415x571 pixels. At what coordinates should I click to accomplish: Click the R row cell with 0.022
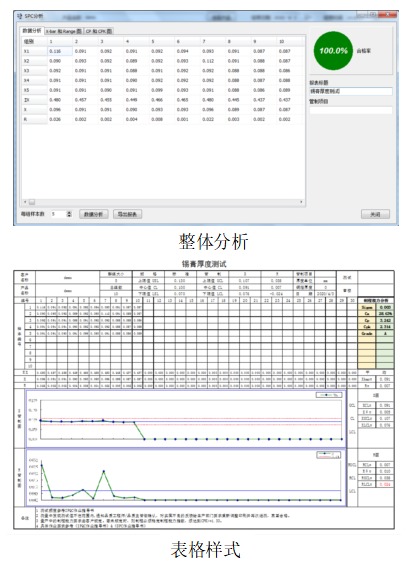213,119
